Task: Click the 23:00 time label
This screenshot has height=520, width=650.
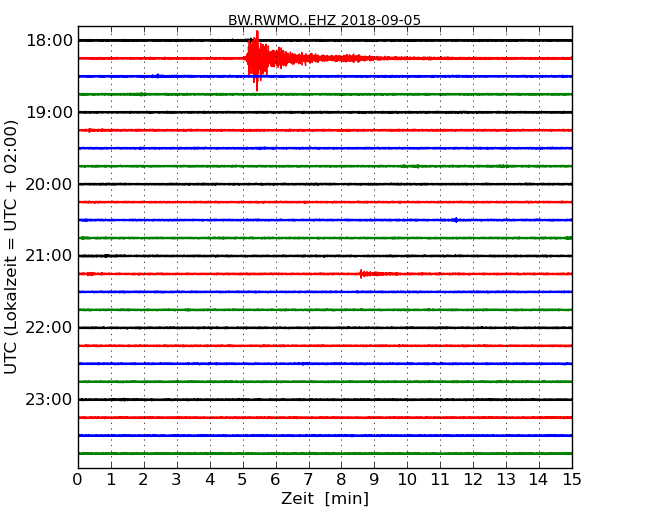Action: point(49,399)
